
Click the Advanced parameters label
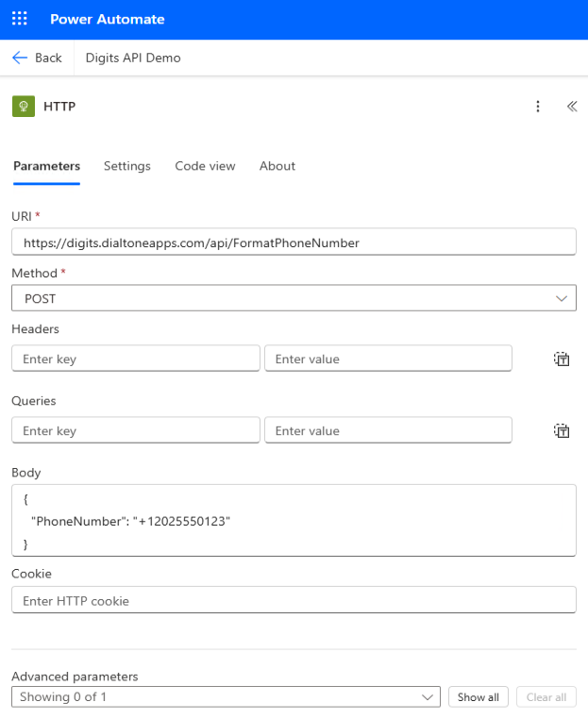pyautogui.click(x=75, y=677)
